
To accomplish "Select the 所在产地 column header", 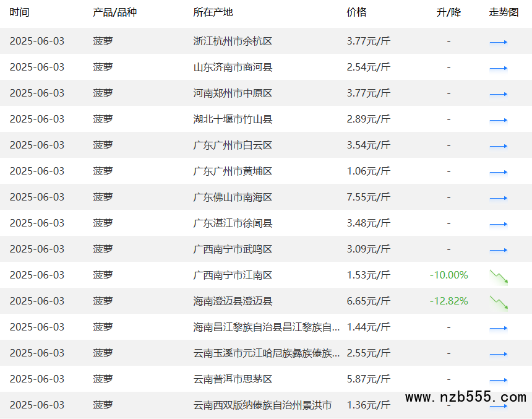I will pyautogui.click(x=213, y=12).
